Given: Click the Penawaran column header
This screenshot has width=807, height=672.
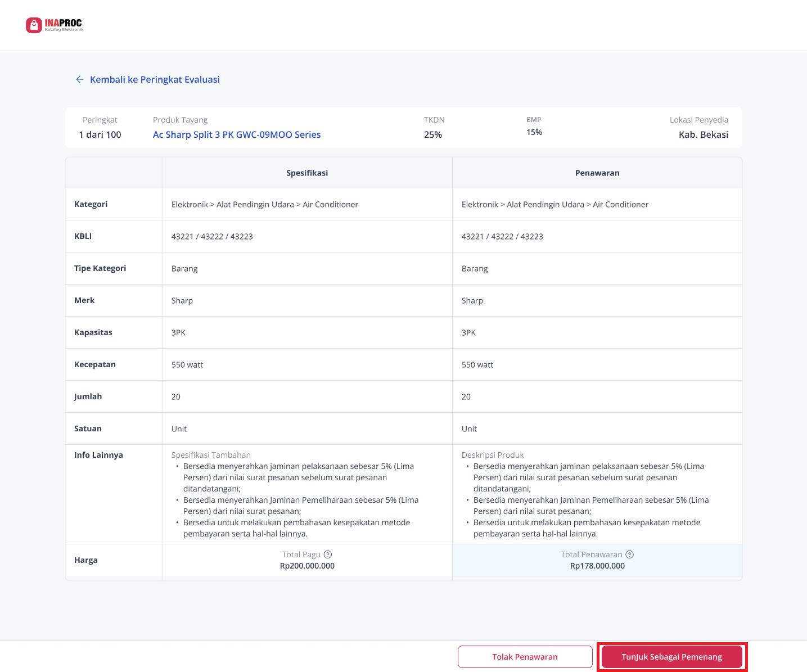Looking at the screenshot, I should pyautogui.click(x=597, y=173).
